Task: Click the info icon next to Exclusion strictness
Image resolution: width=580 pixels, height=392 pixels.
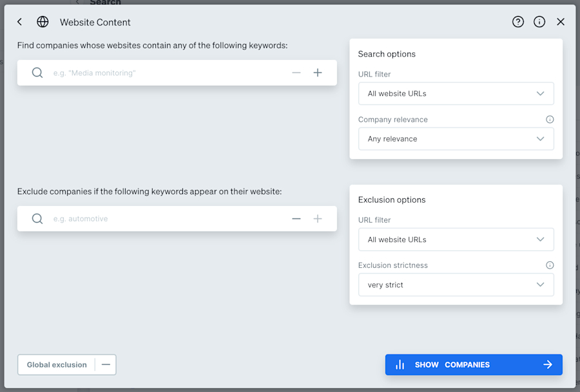Action: click(549, 265)
